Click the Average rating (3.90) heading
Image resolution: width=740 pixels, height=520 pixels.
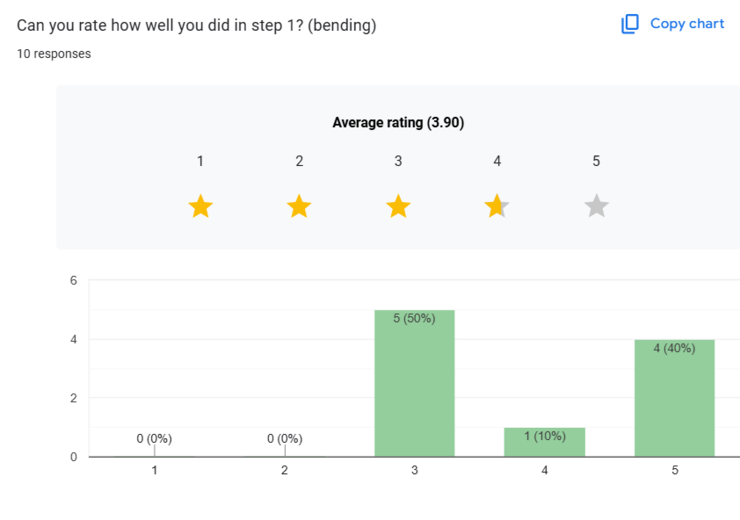coord(398,123)
